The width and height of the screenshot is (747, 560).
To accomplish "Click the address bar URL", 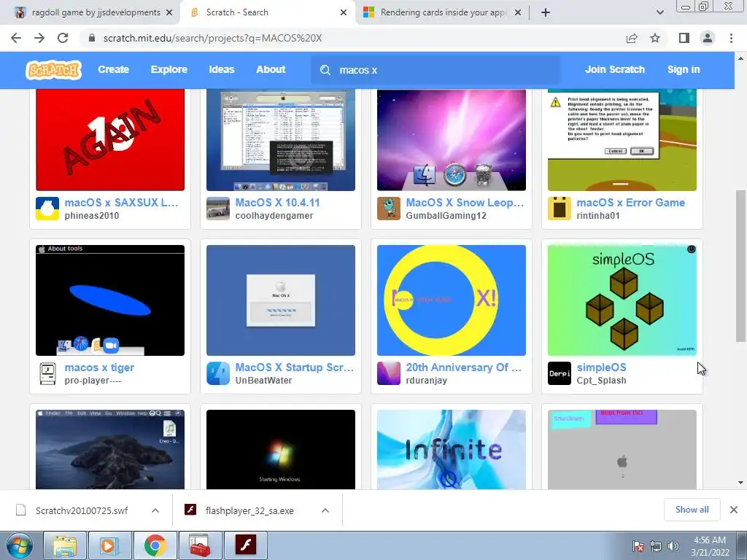I will pos(212,38).
